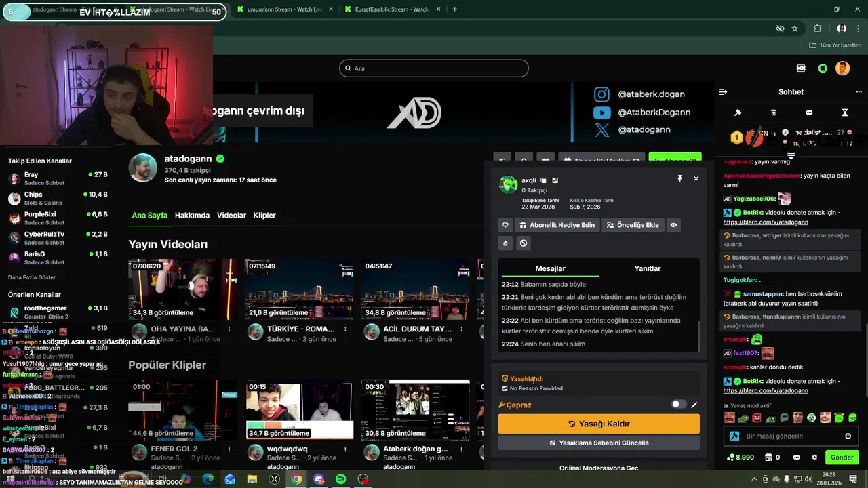This screenshot has width=868, height=488.
Task: Toggle the eye icon on user card
Action: click(x=673, y=225)
